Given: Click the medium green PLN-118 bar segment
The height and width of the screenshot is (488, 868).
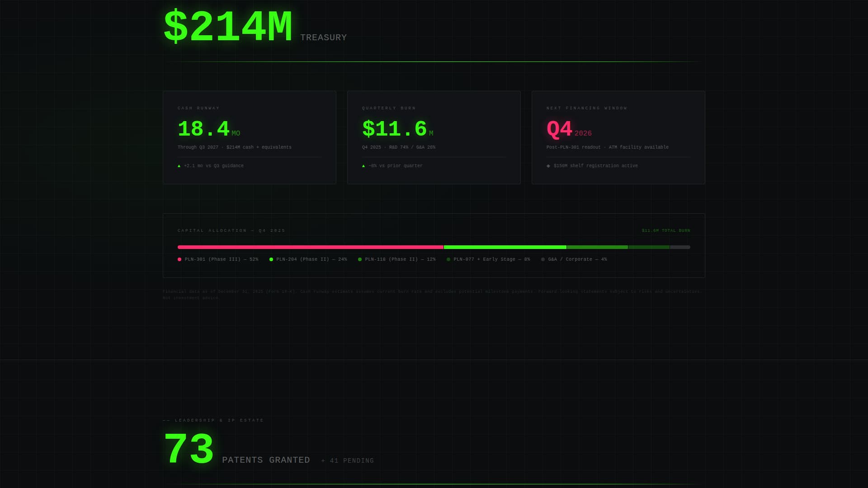Looking at the screenshot, I should (597, 247).
